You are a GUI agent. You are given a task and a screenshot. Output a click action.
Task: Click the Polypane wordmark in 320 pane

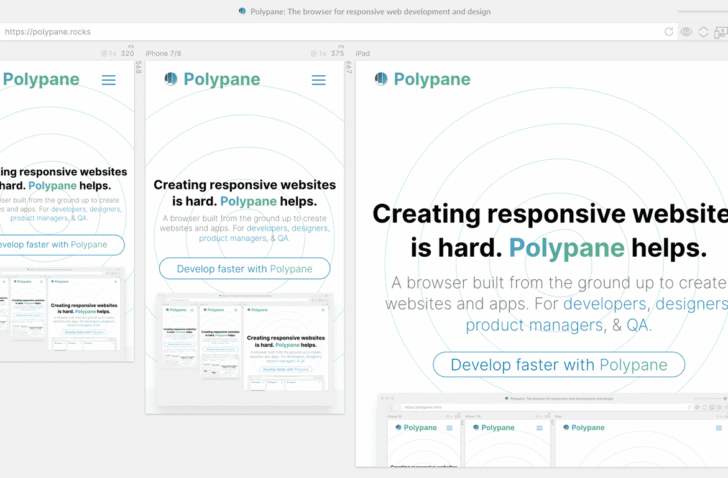pyautogui.click(x=41, y=79)
